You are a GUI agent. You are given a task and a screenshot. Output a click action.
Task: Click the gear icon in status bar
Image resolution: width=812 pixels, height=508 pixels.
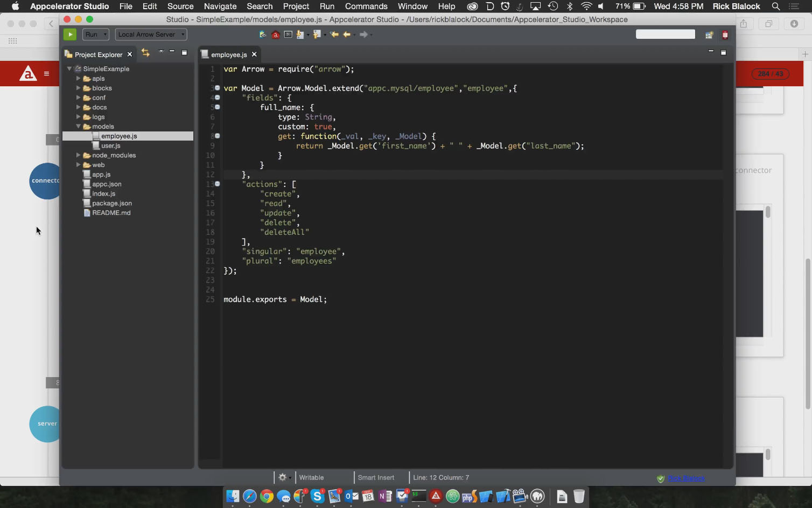click(x=282, y=477)
